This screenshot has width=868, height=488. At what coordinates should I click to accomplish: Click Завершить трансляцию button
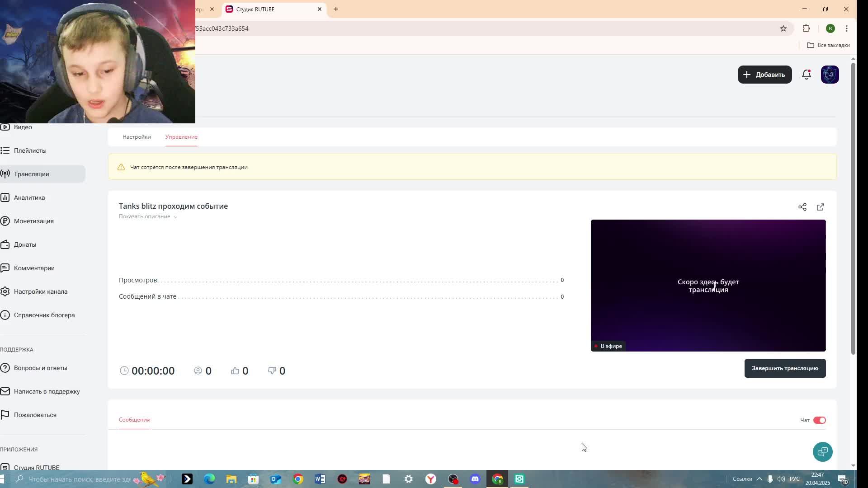tap(785, 368)
